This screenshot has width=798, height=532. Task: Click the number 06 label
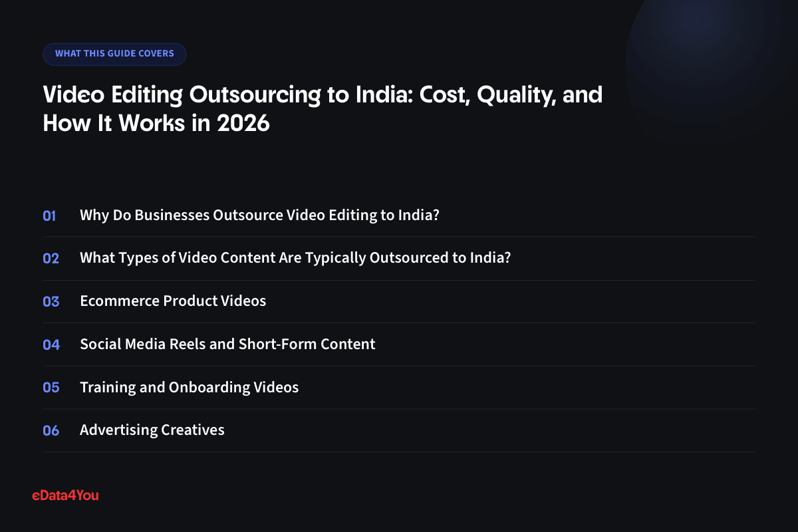pos(51,431)
